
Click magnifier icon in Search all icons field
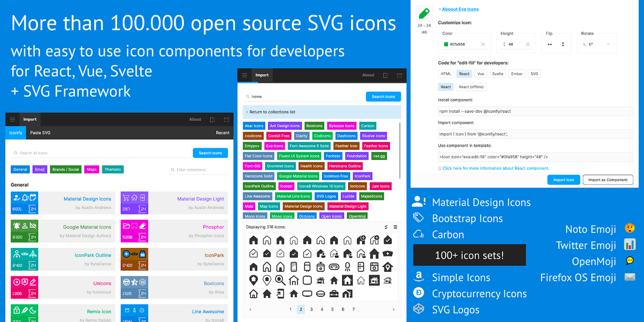click(x=16, y=153)
